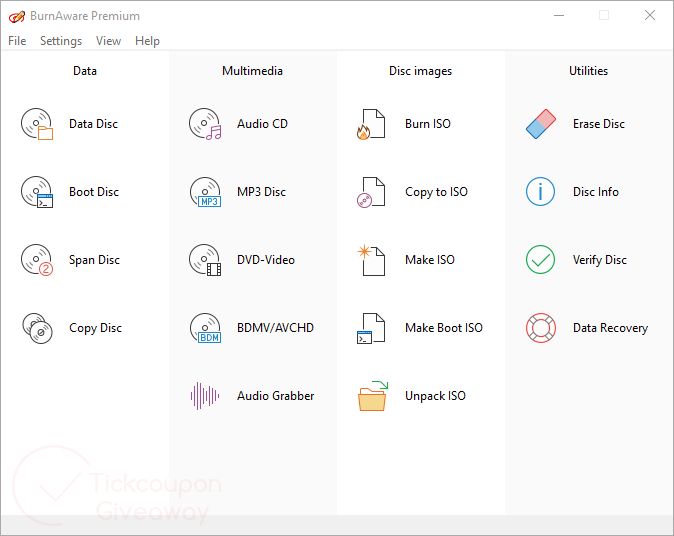The height and width of the screenshot is (536, 674).
Task: Open the Audio CD icon
Action: click(x=205, y=124)
